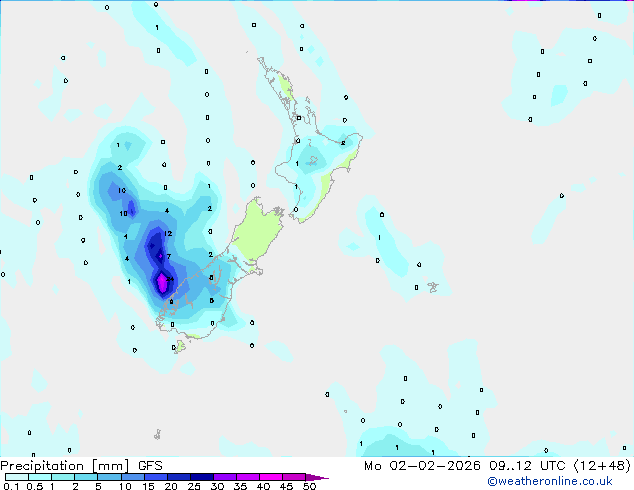Viewport: 634px width, 490px height.
Task: Click the map value "24" beside magenta peak
Action: tap(170, 279)
